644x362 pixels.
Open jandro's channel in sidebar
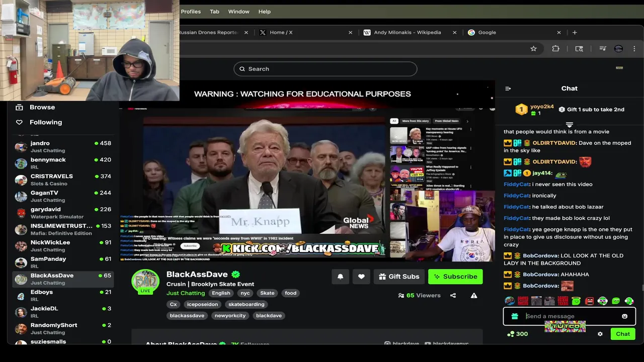[x=63, y=146]
